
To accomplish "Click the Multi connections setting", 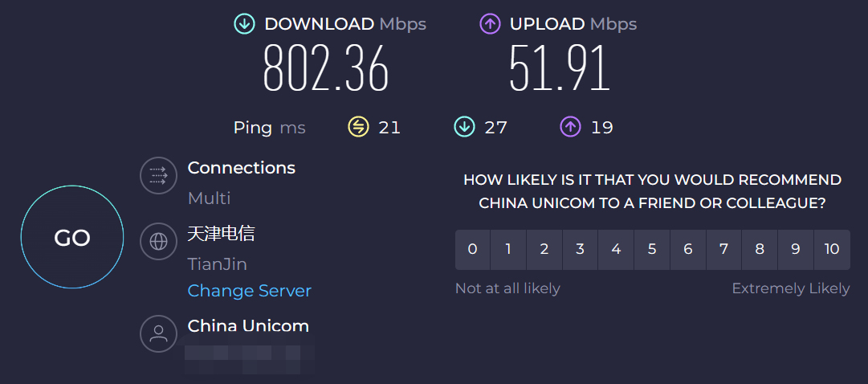I will click(x=209, y=198).
